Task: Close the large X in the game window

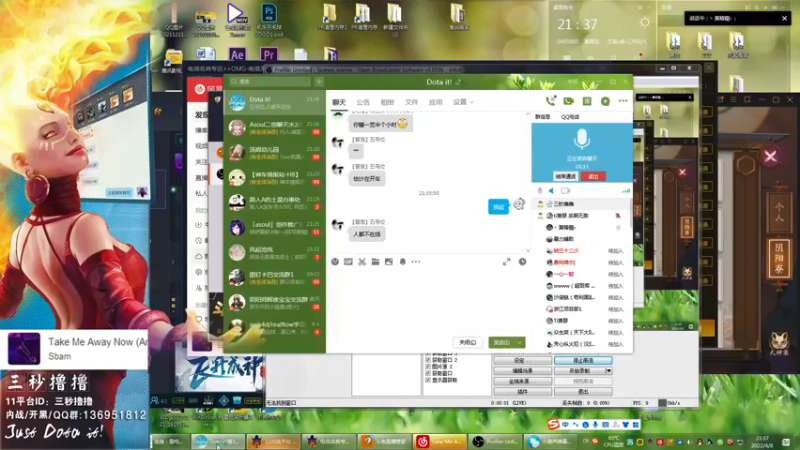Action: (x=770, y=156)
